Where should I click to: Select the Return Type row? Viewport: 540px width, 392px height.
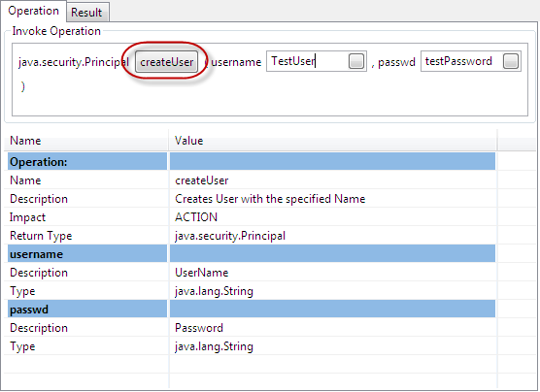pyautogui.click(x=252, y=236)
